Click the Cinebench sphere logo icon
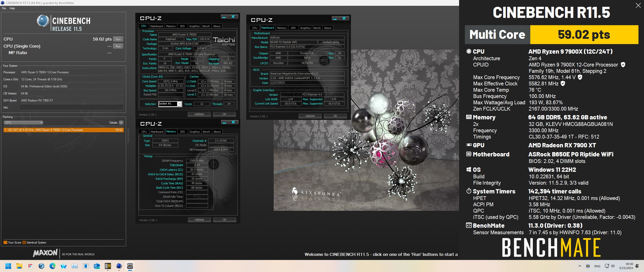 click(x=43, y=21)
